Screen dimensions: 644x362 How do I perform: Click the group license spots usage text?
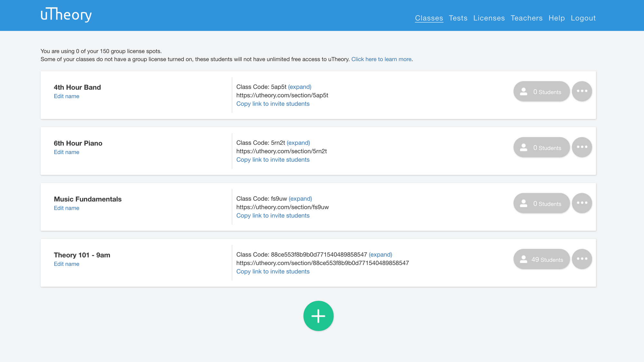(x=101, y=51)
